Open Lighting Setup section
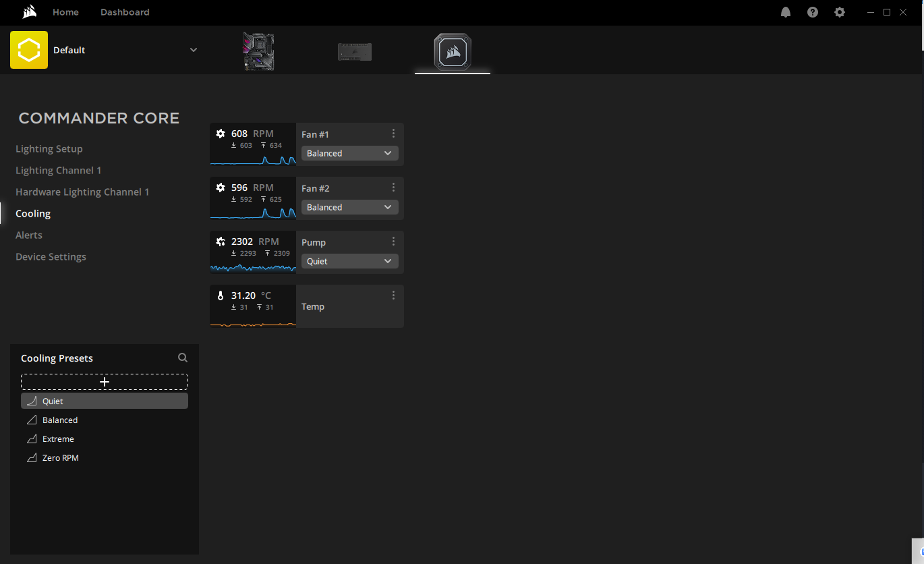This screenshot has width=924, height=564. tap(49, 148)
